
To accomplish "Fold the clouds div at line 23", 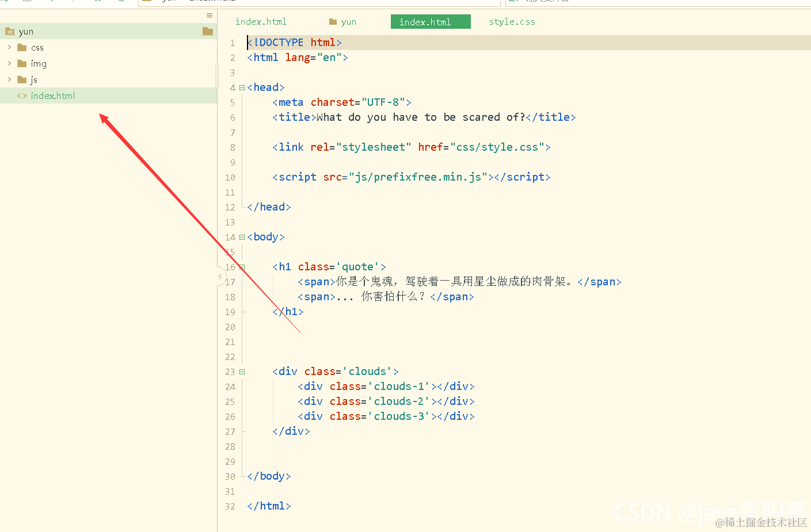I will (242, 372).
